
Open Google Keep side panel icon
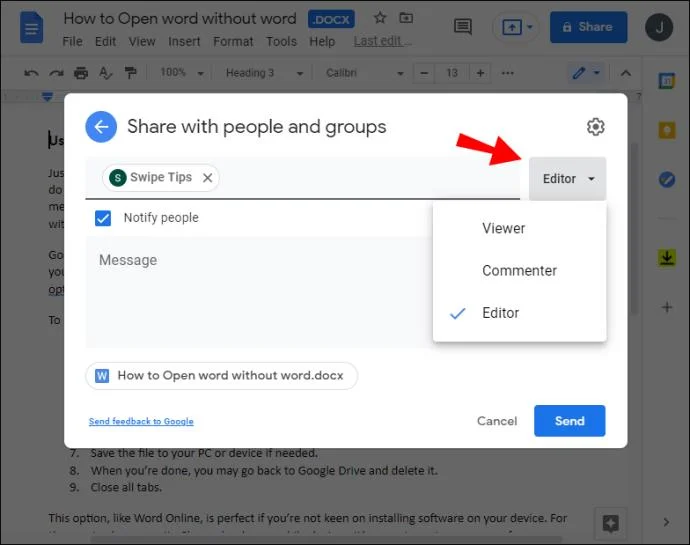(x=667, y=131)
